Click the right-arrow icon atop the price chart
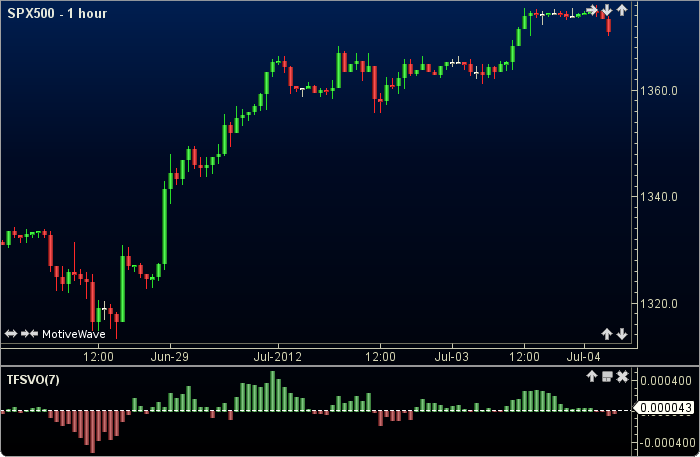Viewport: 700px width, 457px height. pyautogui.click(x=592, y=10)
